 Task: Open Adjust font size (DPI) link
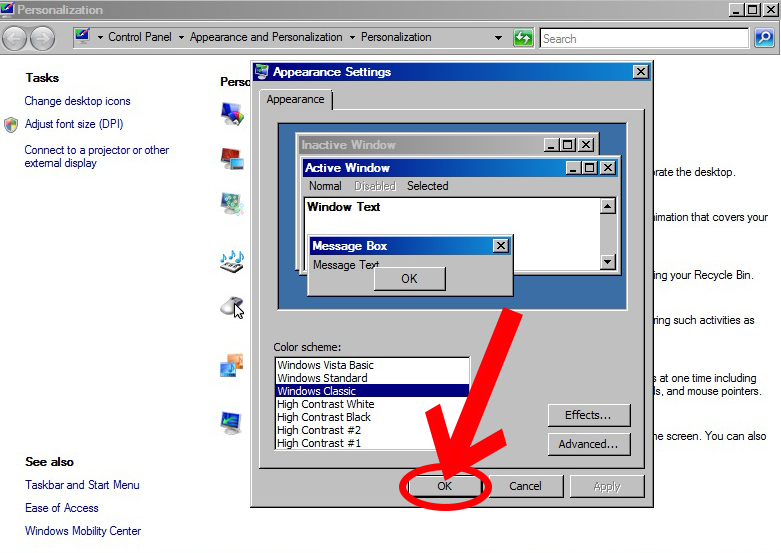pos(74,124)
